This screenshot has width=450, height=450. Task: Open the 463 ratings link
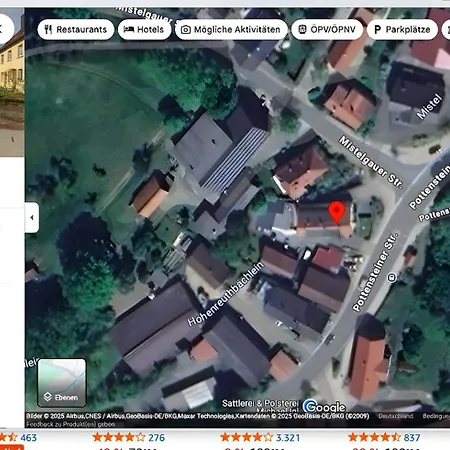29,437
